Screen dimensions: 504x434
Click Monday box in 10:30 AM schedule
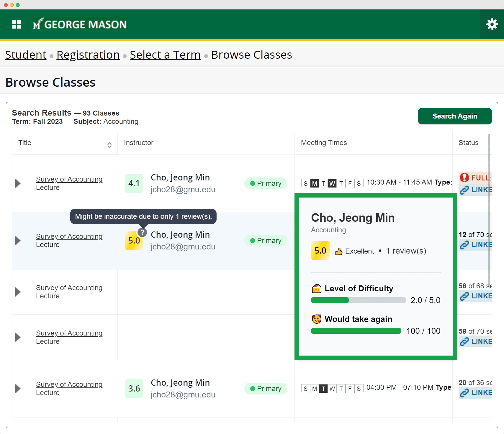315,183
